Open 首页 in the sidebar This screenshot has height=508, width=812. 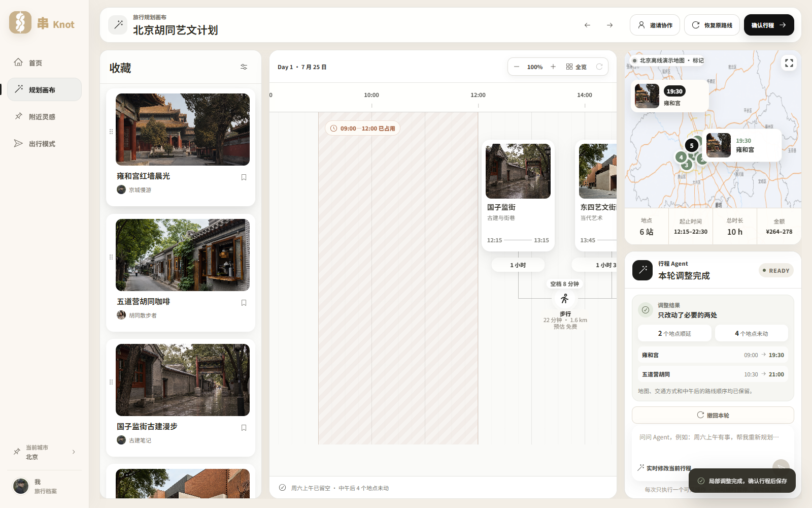[x=44, y=62]
